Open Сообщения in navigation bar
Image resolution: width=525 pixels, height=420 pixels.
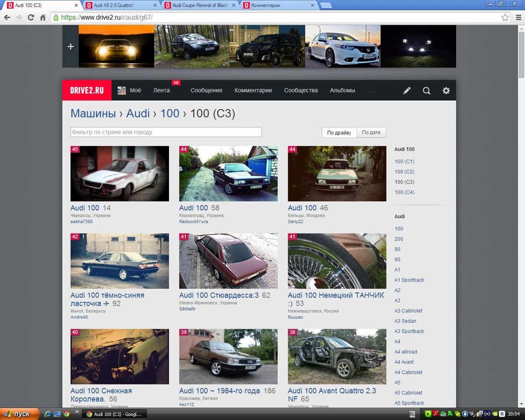click(206, 90)
